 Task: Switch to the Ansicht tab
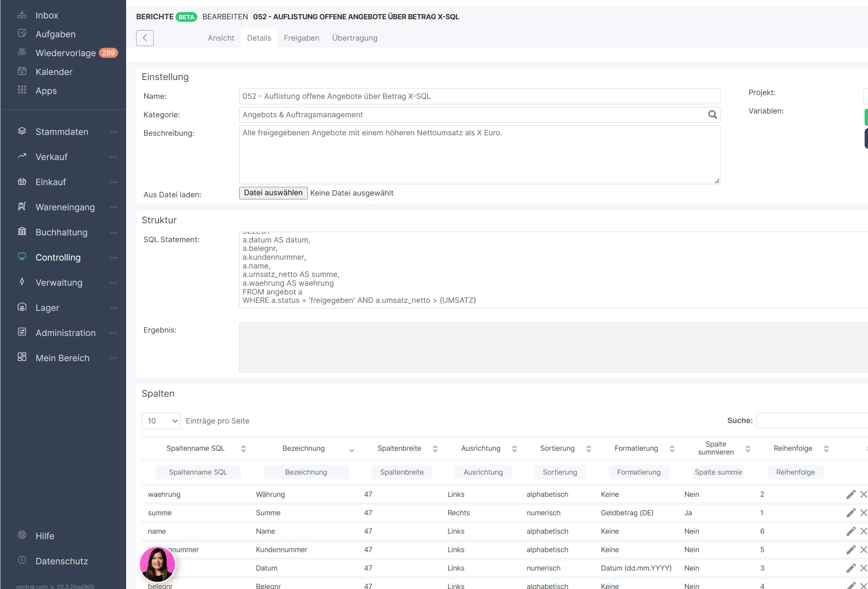pos(221,38)
